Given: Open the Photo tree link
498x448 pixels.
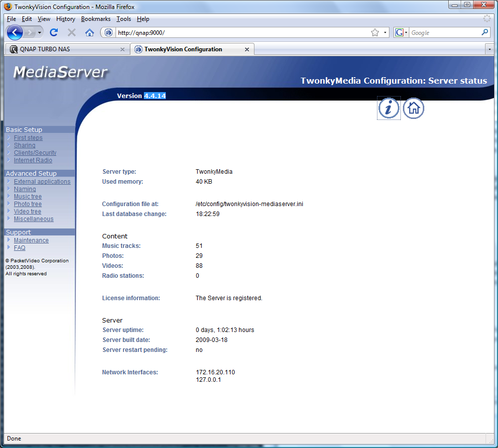Looking at the screenshot, I should point(27,204).
